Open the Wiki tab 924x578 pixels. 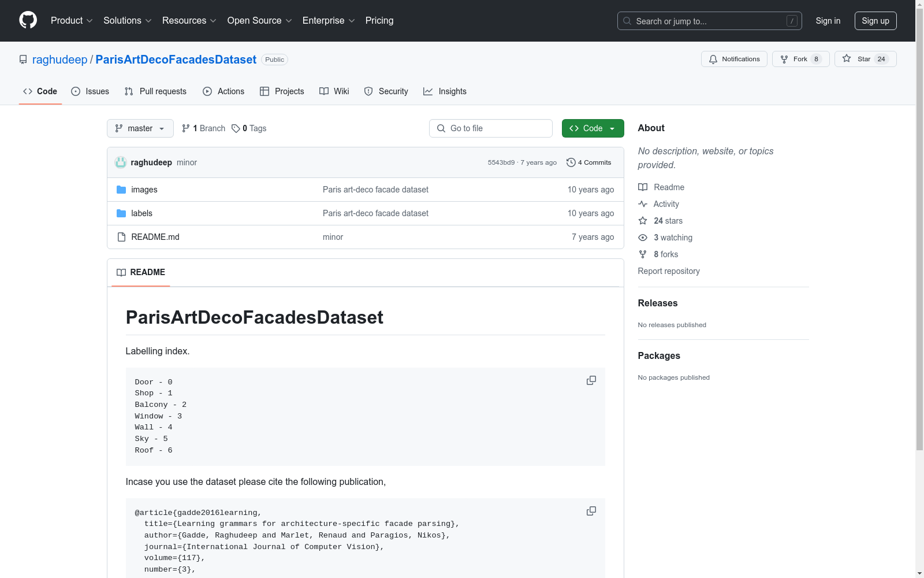(x=334, y=91)
